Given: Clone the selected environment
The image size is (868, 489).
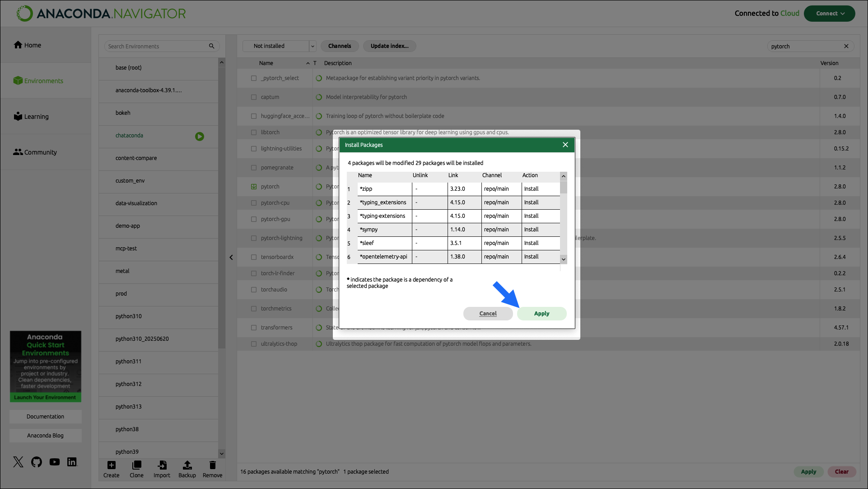Looking at the screenshot, I should click(136, 469).
